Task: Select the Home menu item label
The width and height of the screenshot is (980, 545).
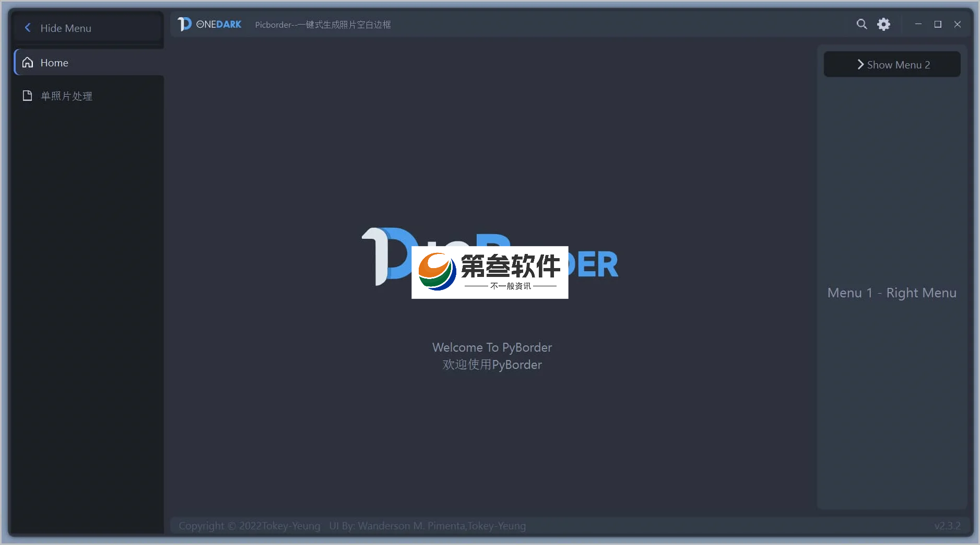Action: click(54, 63)
